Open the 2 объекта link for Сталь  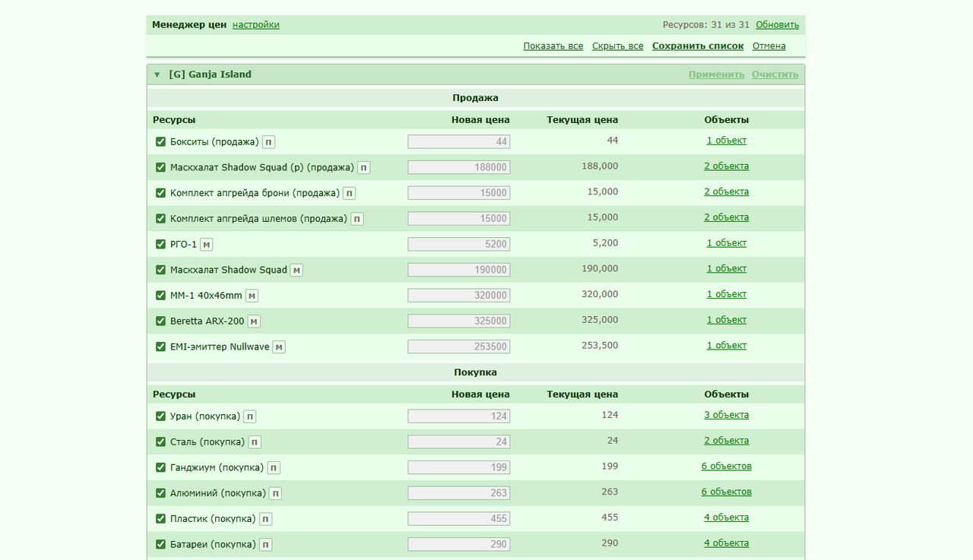coord(727,441)
